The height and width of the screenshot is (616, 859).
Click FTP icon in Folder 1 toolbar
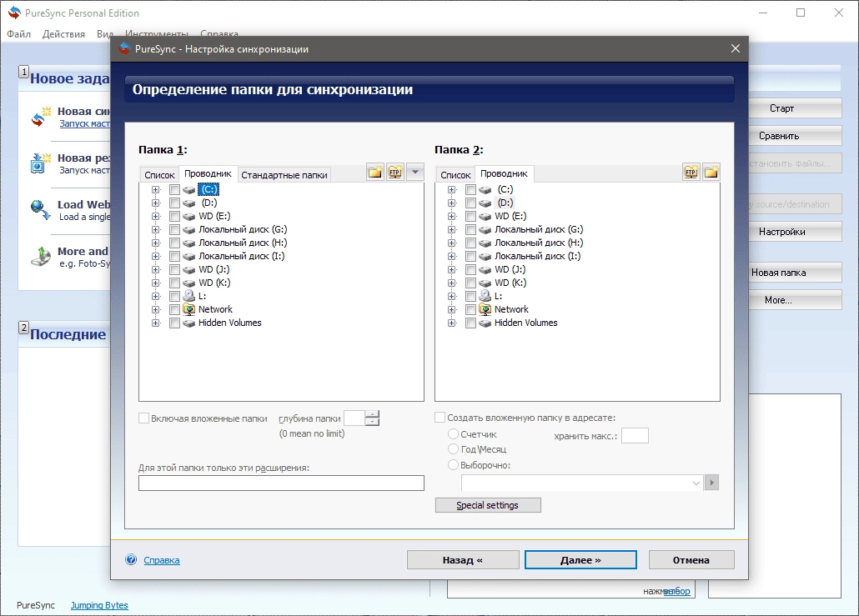pyautogui.click(x=395, y=172)
